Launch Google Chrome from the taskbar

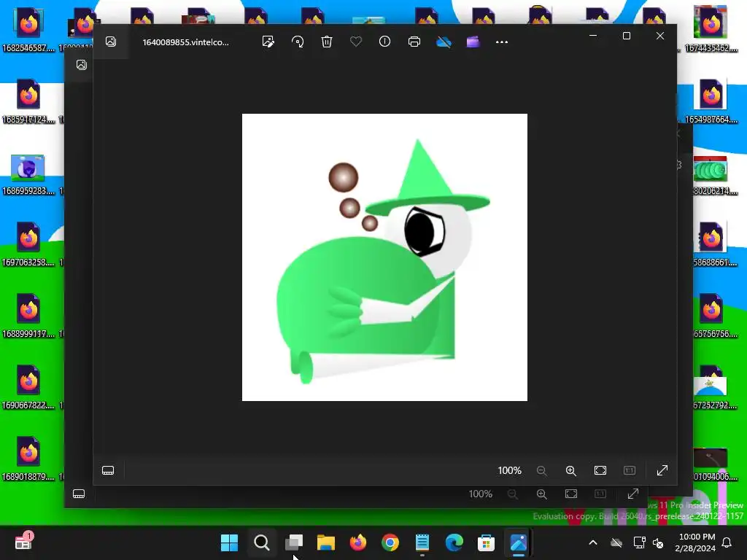390,542
